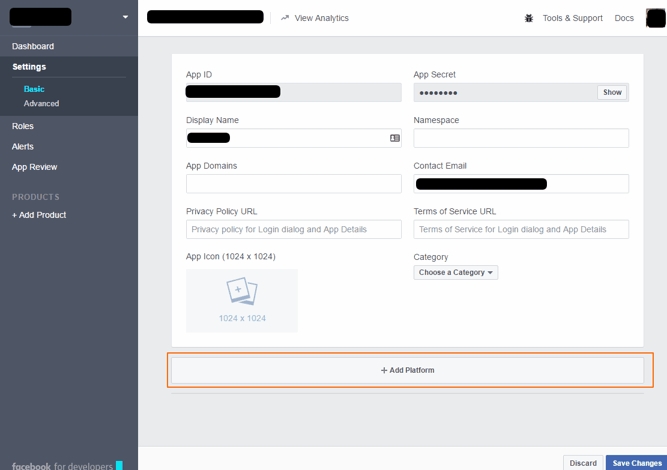Screen dimensions: 667x470
Task: Open Roles in the sidebar
Action: click(x=23, y=126)
